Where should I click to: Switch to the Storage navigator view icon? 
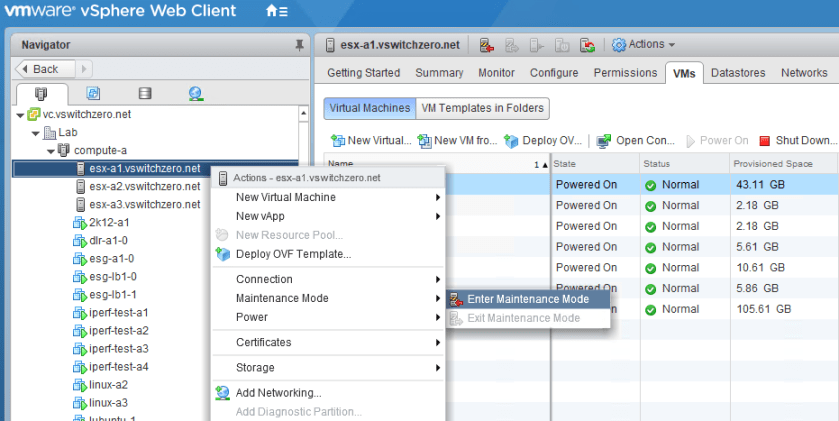[145, 94]
